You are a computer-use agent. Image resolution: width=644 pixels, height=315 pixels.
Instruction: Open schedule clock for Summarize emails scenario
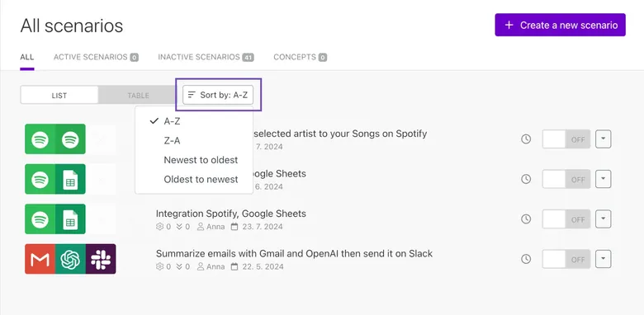[526, 259]
